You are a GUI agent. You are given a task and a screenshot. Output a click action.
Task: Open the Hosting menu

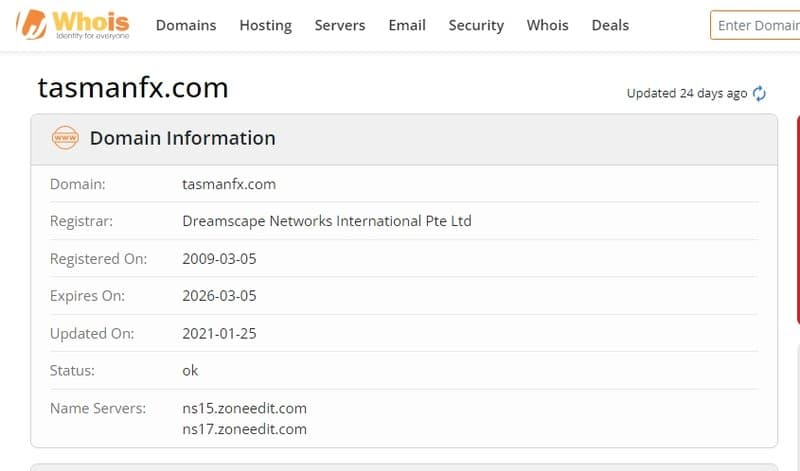pos(266,25)
